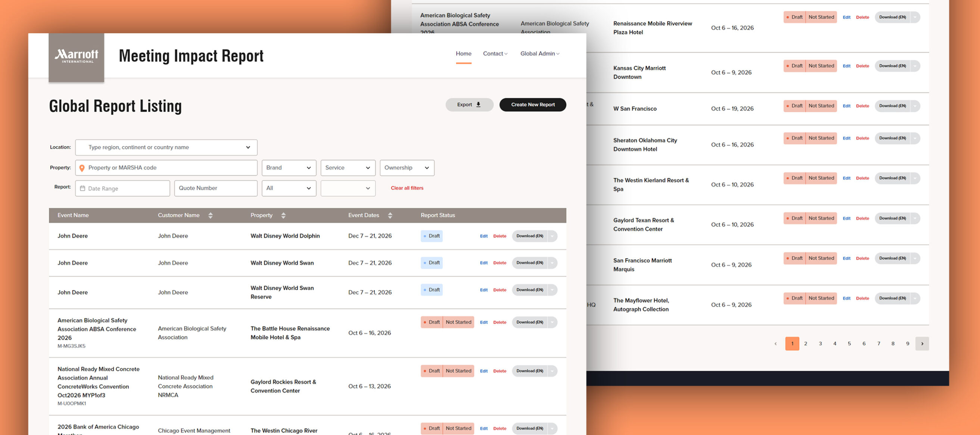980x435 pixels.
Task: Click Create New Report button
Action: click(x=533, y=105)
